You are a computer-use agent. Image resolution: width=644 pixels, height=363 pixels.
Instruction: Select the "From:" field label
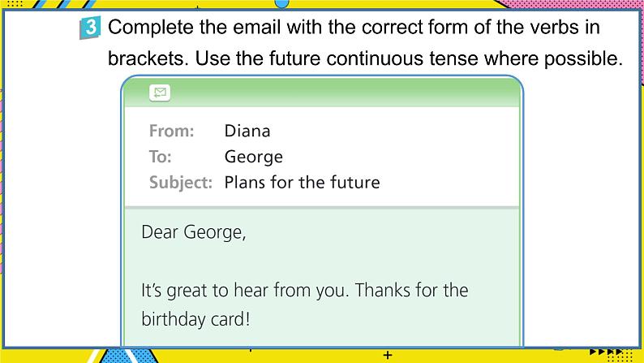pyautogui.click(x=171, y=131)
